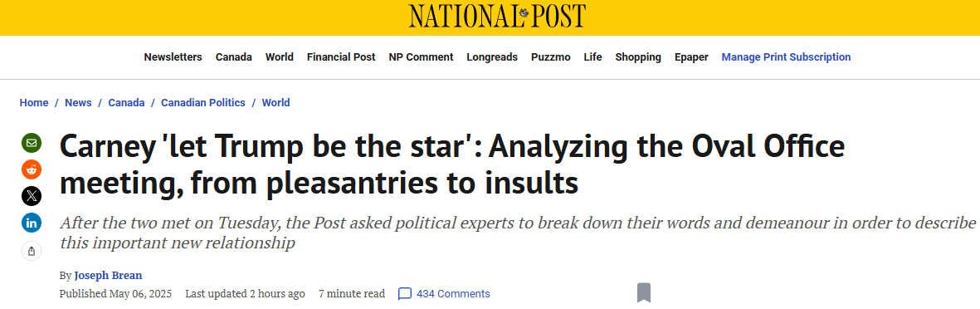
Task: Open the Puzzmo section
Action: click(551, 57)
